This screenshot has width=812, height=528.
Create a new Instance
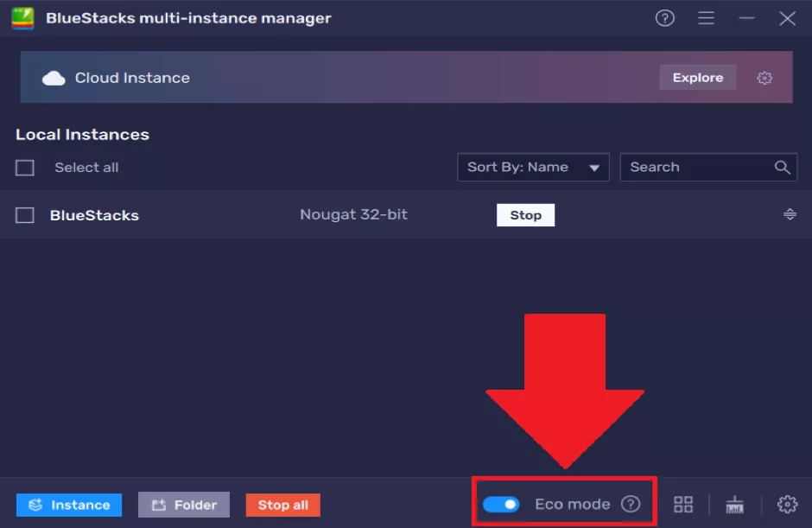pos(69,505)
